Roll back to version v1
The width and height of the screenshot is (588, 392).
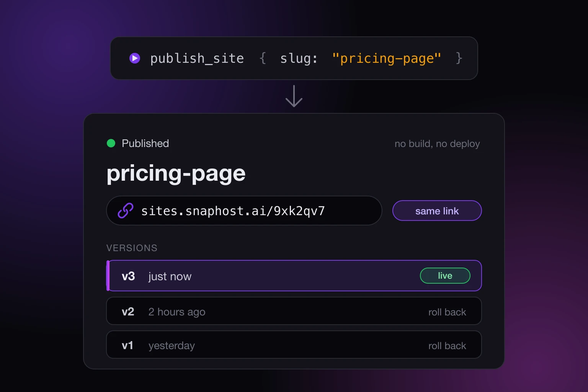click(x=447, y=346)
